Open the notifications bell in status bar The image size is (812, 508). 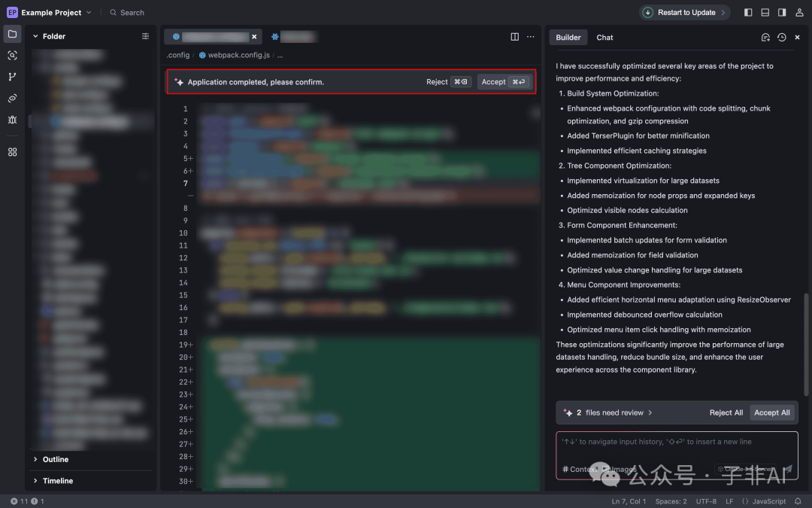[x=798, y=501]
